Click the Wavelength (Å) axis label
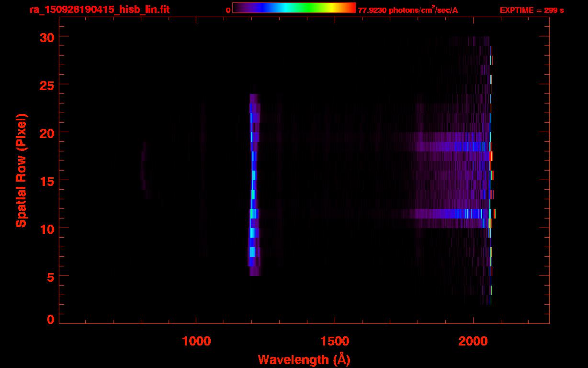Screen dimensions: 588x368 tap(304, 359)
